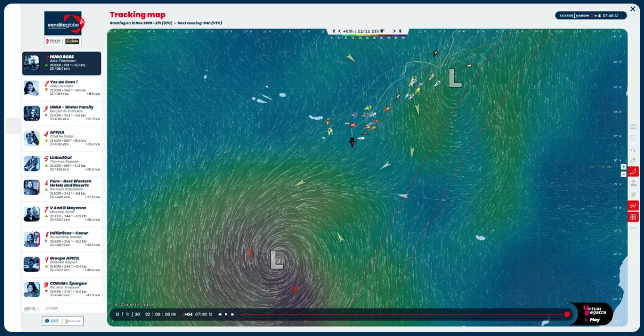The image size is (644, 336).
Task: Play the tracking timeline
Action: coord(226,314)
